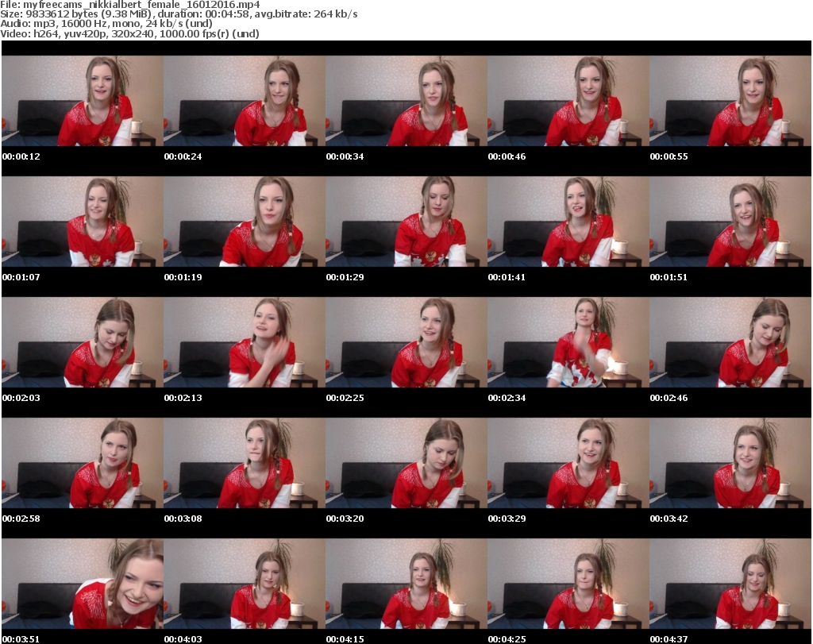
Task: View the close-up frame at 00:03:51
Action: [x=83, y=584]
